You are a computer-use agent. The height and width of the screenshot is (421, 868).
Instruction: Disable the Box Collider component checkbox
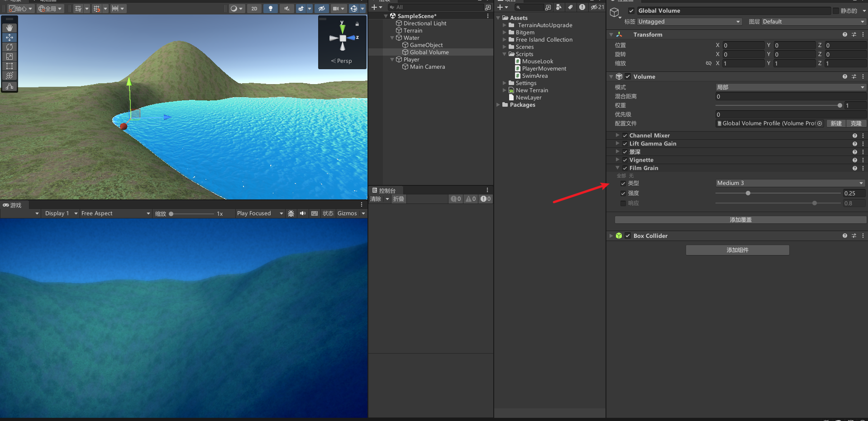pos(628,236)
